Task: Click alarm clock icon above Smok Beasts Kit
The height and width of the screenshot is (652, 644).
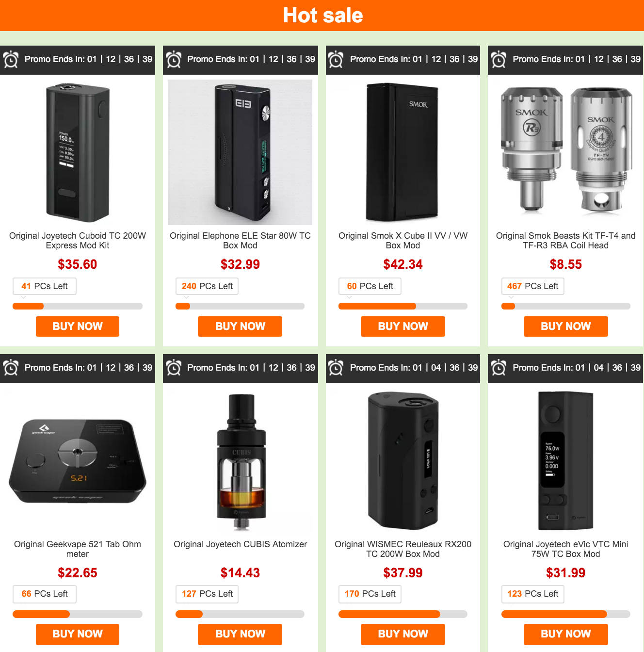Action: [499, 59]
